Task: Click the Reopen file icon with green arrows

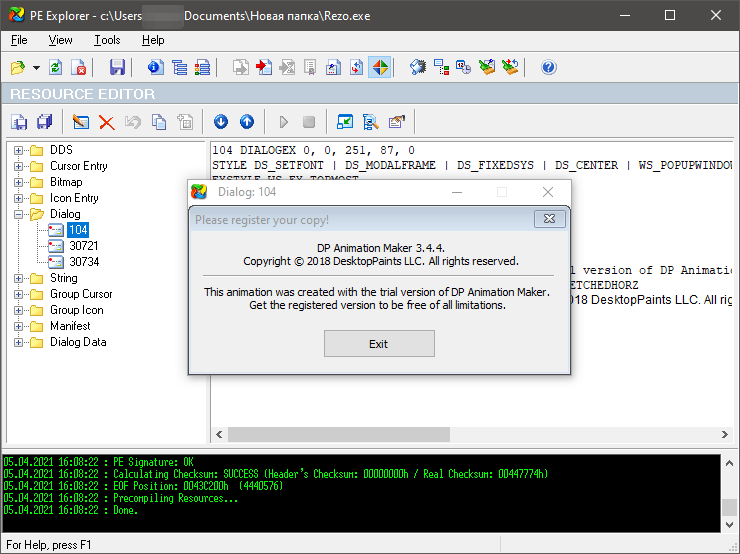Action: (x=56, y=67)
